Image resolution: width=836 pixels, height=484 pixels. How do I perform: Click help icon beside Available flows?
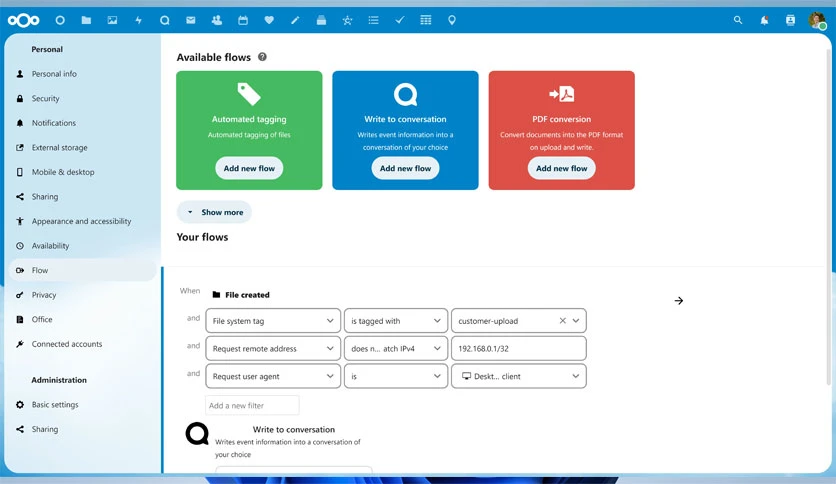(x=262, y=57)
